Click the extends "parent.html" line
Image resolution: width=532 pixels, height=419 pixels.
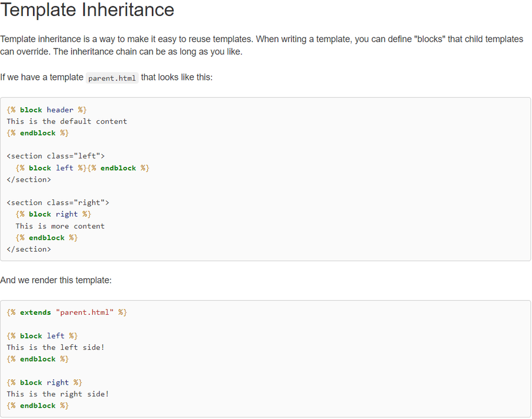[67, 312]
